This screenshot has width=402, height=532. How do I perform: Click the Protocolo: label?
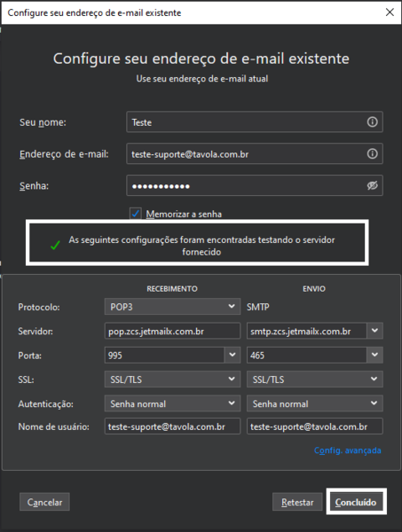(39, 307)
